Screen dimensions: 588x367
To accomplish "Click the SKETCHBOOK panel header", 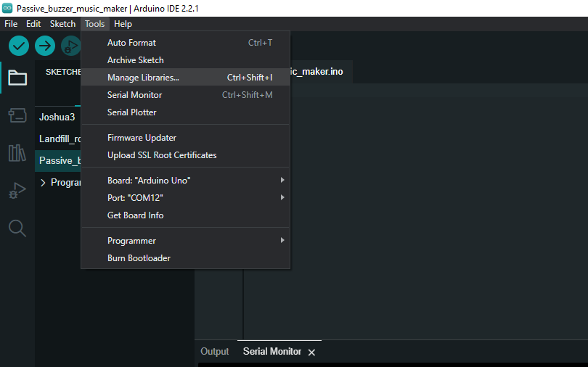I will coord(63,72).
